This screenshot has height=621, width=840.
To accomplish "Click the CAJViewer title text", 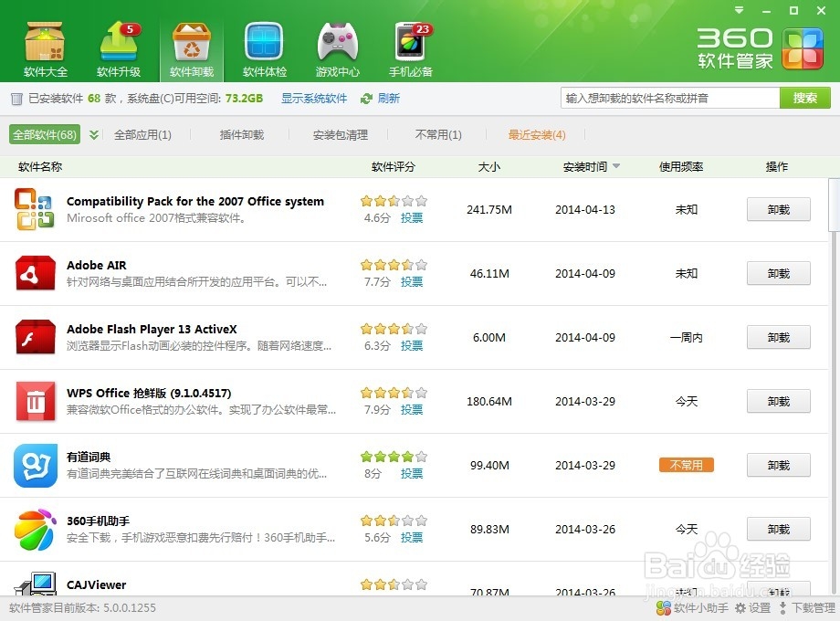I will [x=97, y=584].
